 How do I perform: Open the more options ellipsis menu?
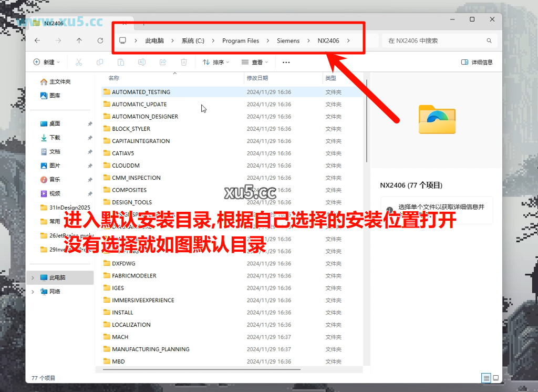coord(286,62)
